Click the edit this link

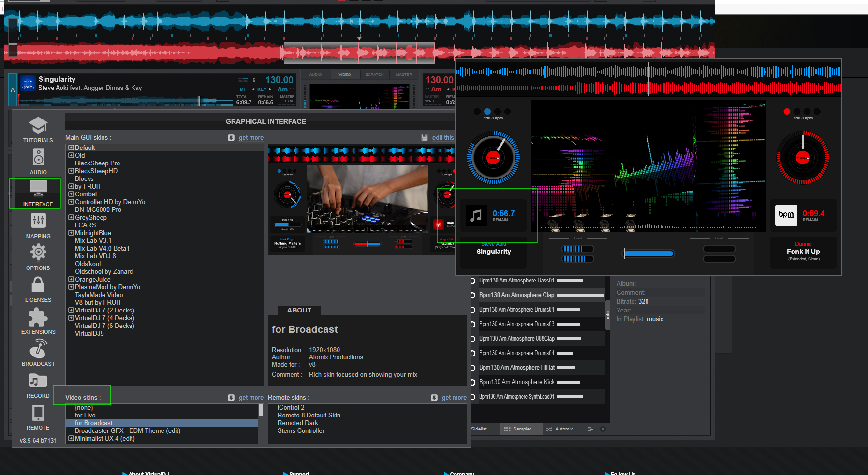(x=443, y=138)
